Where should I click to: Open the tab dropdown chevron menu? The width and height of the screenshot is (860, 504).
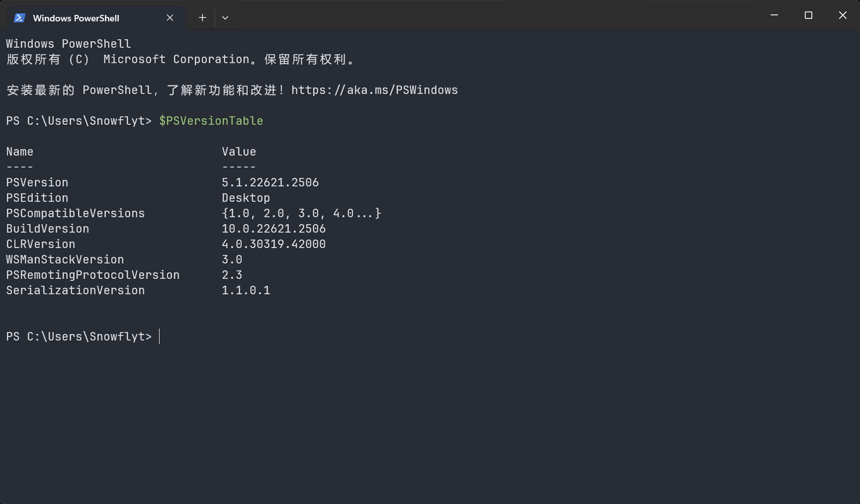point(225,18)
